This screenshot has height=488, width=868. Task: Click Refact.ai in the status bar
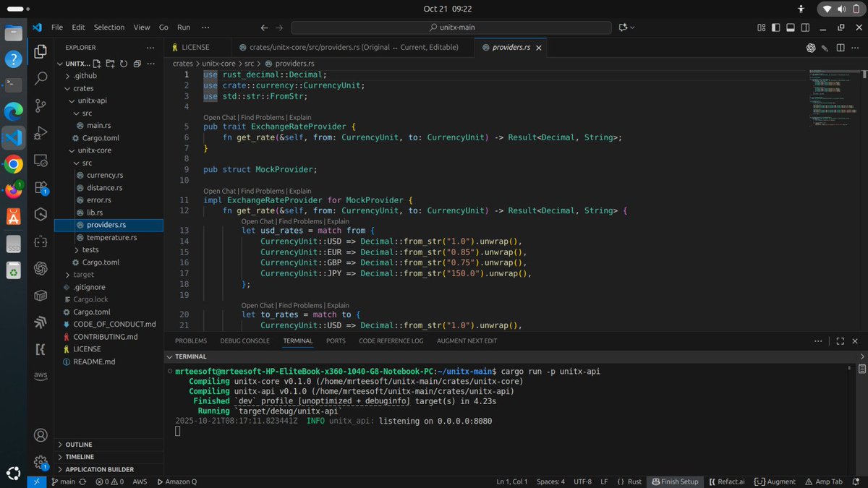click(x=726, y=481)
